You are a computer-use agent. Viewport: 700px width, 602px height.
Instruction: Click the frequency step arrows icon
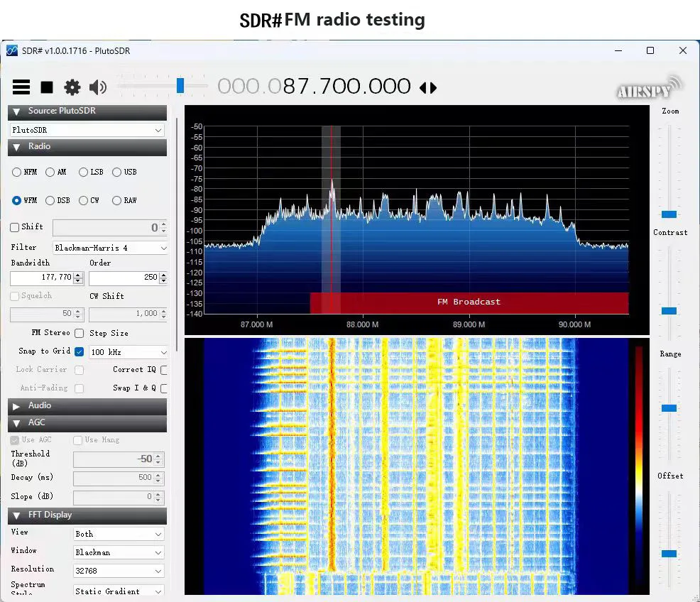click(428, 88)
